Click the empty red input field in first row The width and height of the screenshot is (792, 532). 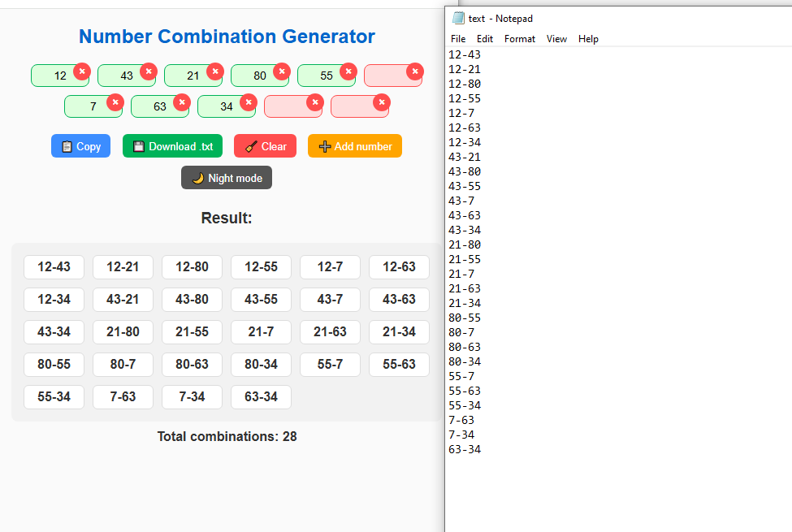pyautogui.click(x=388, y=76)
